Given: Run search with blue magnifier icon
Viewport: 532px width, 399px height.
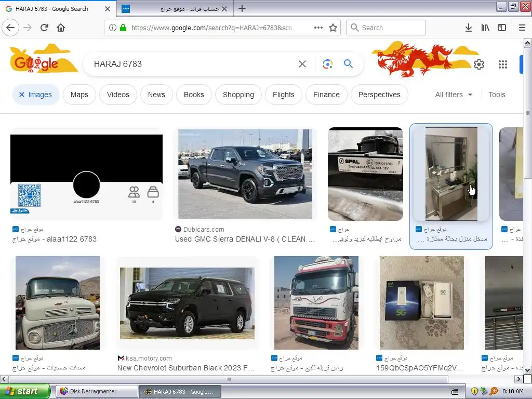Looking at the screenshot, I should point(348,63).
